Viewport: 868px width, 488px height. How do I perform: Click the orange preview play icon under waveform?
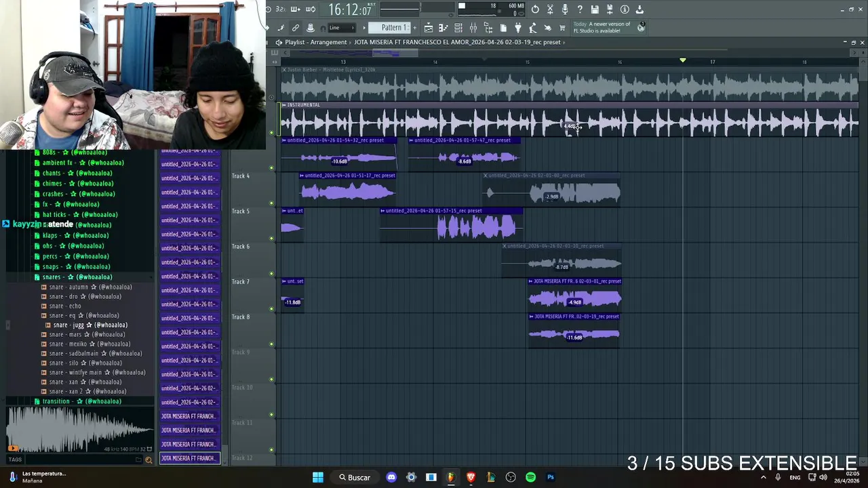(12, 448)
